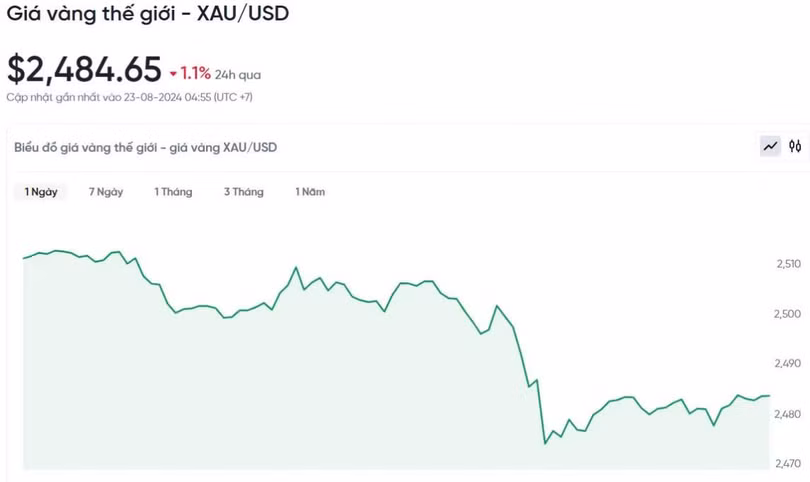The image size is (810, 482).
Task: Click the 2,510 y-axis label
Action: click(x=788, y=264)
